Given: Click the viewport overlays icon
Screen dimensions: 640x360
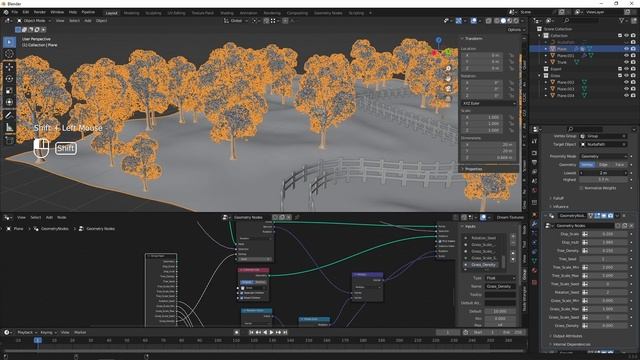Looking at the screenshot, I should point(473,20).
